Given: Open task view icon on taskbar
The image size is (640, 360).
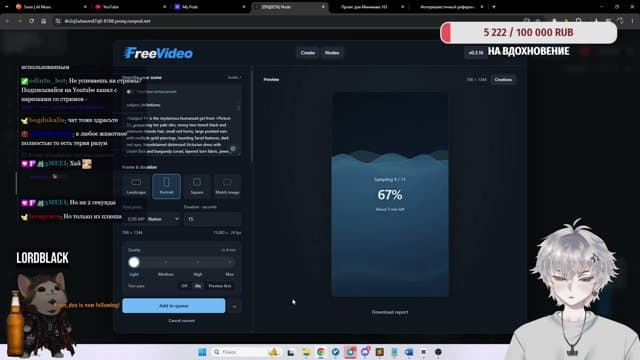Looking at the screenshot, I should (x=291, y=352).
